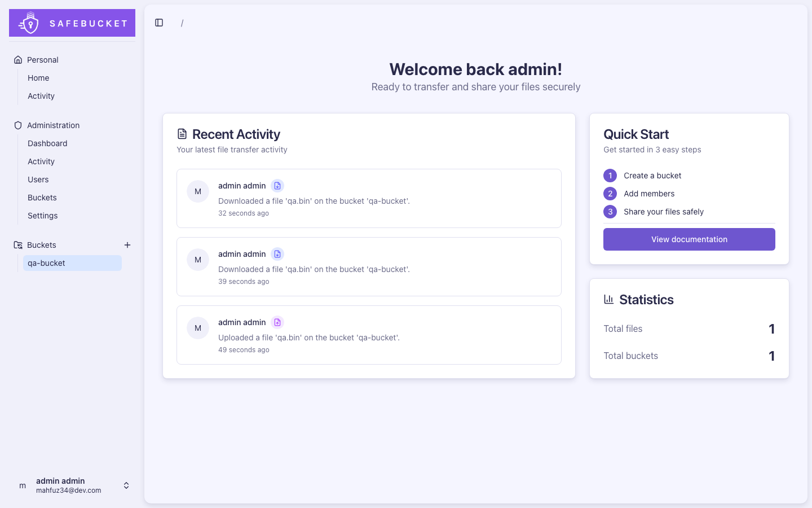This screenshot has height=508, width=812.
Task: Click avatar M on 32 seconds ago entry
Action: (198, 191)
